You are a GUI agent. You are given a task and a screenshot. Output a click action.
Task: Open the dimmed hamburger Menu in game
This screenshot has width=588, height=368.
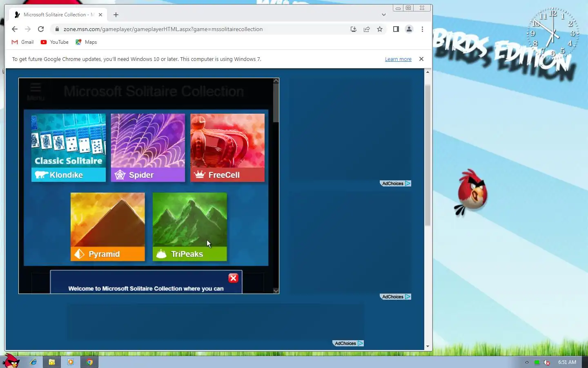click(x=36, y=92)
